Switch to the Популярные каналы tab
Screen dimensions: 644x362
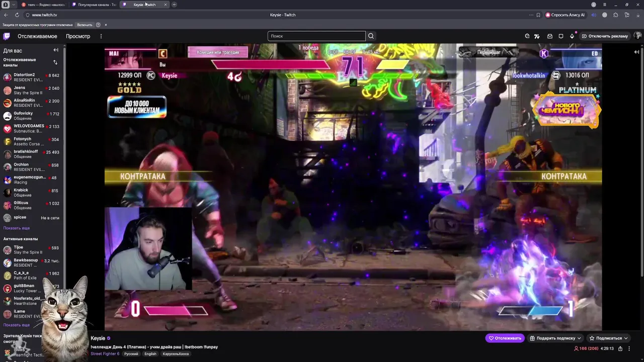click(94, 5)
